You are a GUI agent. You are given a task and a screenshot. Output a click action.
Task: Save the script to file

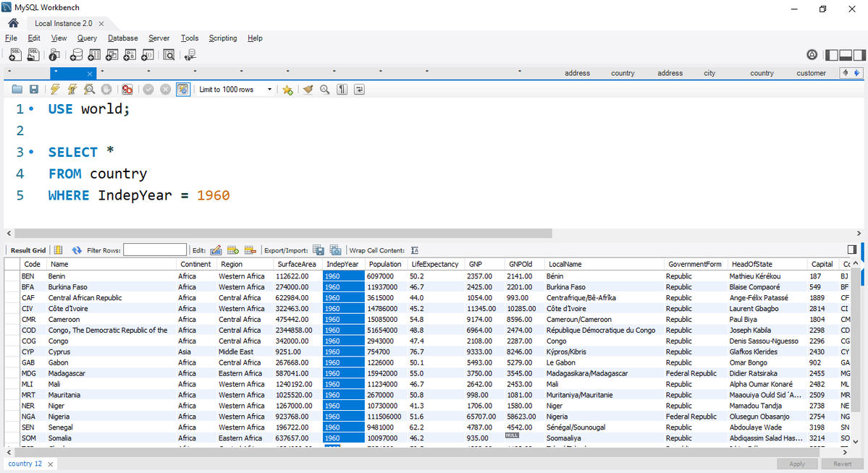point(34,89)
